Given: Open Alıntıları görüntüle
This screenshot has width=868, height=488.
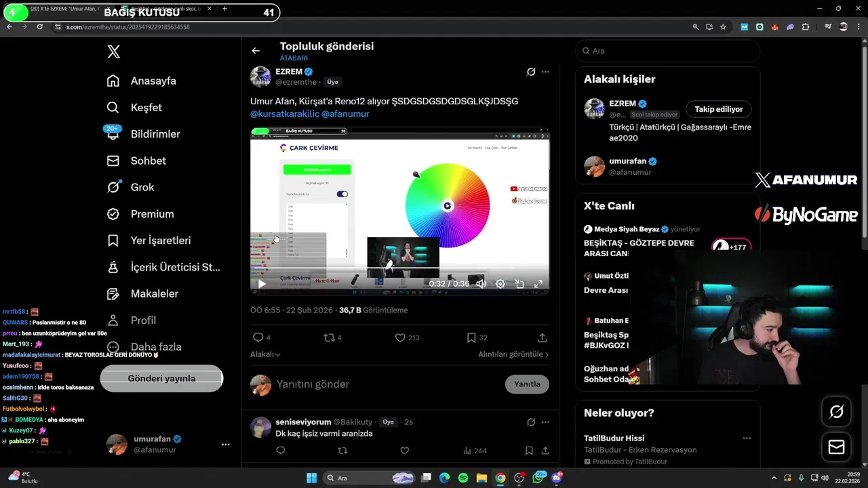Looking at the screenshot, I should pyautogui.click(x=513, y=354).
